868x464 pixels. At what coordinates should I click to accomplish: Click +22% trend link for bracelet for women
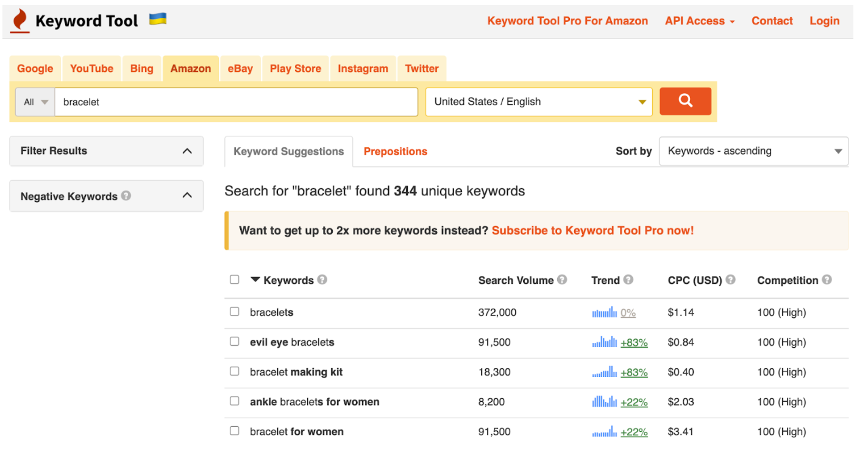coord(634,432)
